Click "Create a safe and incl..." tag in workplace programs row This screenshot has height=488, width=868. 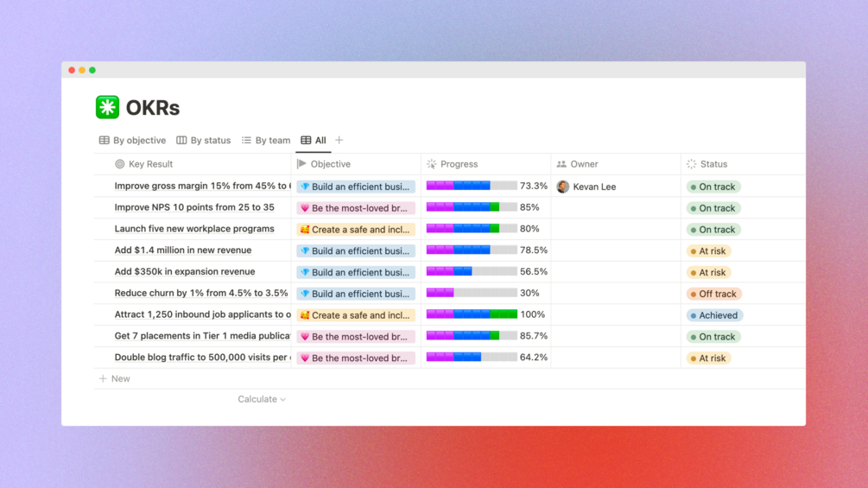356,230
